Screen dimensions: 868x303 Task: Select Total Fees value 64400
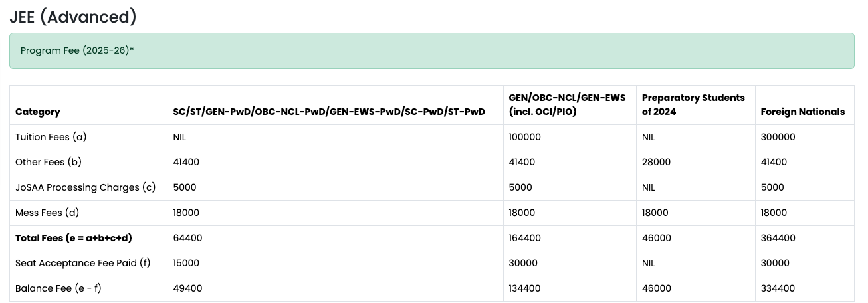187,238
